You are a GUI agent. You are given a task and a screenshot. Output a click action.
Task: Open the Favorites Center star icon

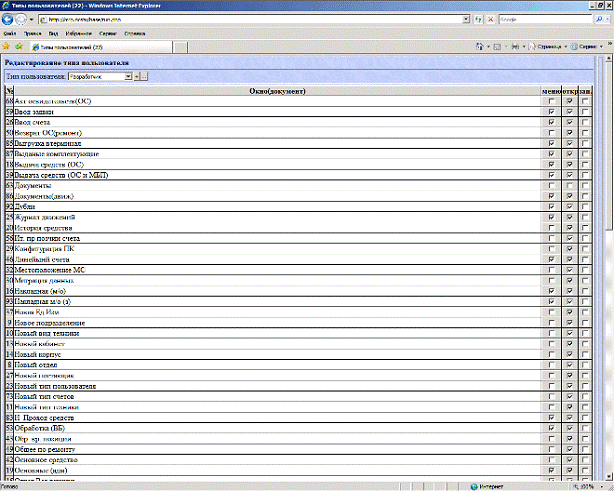[x=6, y=46]
